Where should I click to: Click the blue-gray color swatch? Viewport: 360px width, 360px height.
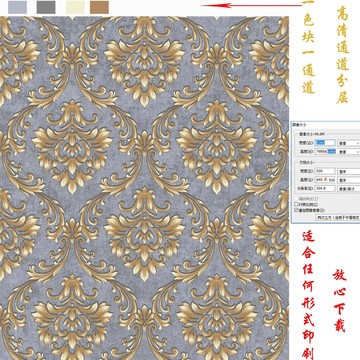(18, 7)
